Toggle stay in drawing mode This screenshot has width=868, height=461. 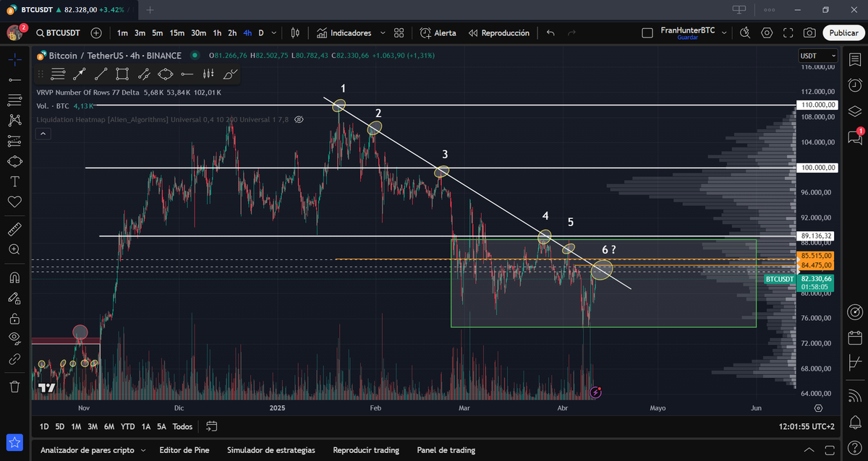click(14, 297)
